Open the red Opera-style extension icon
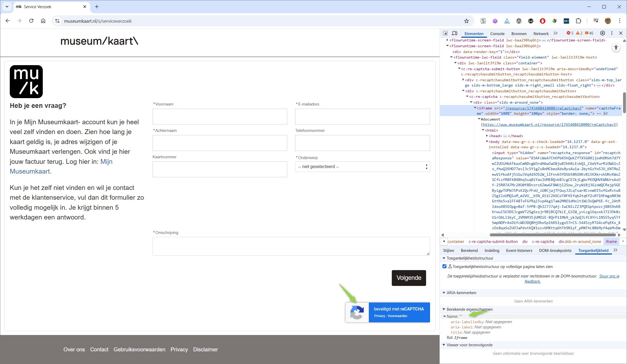The height and width of the screenshot is (364, 627). (x=543, y=21)
